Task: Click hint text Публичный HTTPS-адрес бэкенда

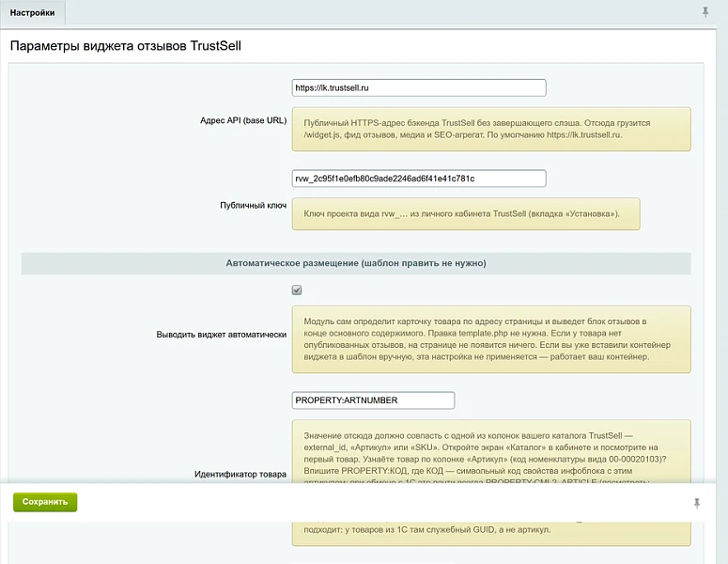Action: (x=491, y=129)
